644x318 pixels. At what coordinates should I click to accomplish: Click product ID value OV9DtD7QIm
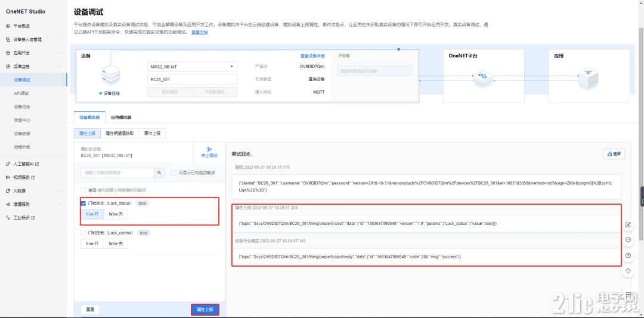312,66
